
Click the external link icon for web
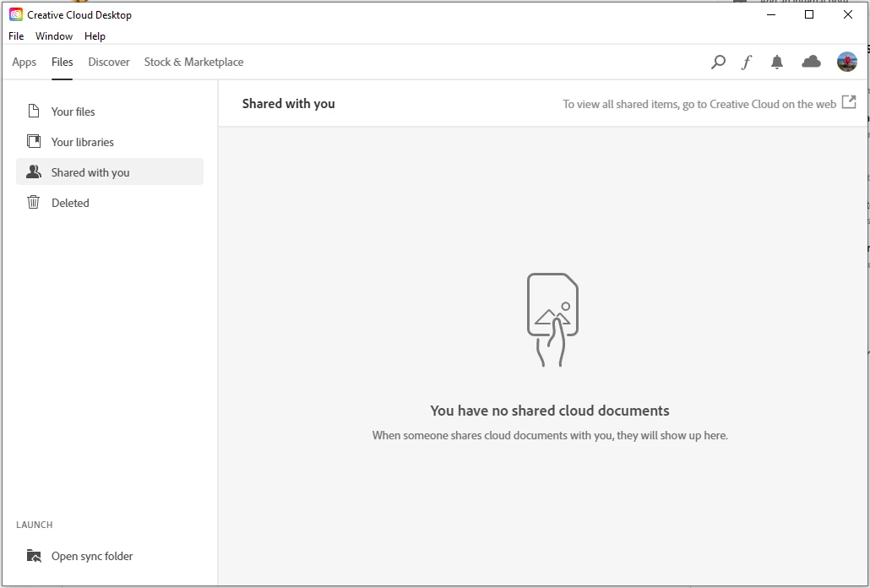pyautogui.click(x=849, y=102)
